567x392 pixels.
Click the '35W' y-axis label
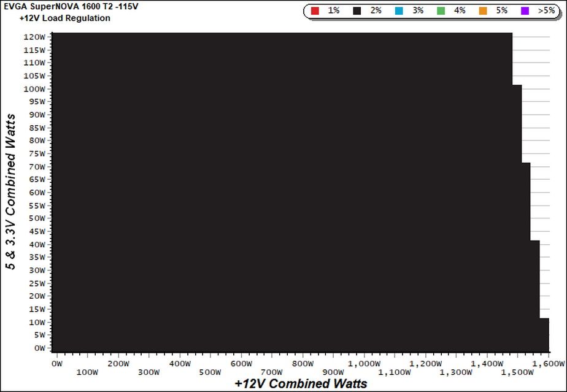(x=37, y=257)
